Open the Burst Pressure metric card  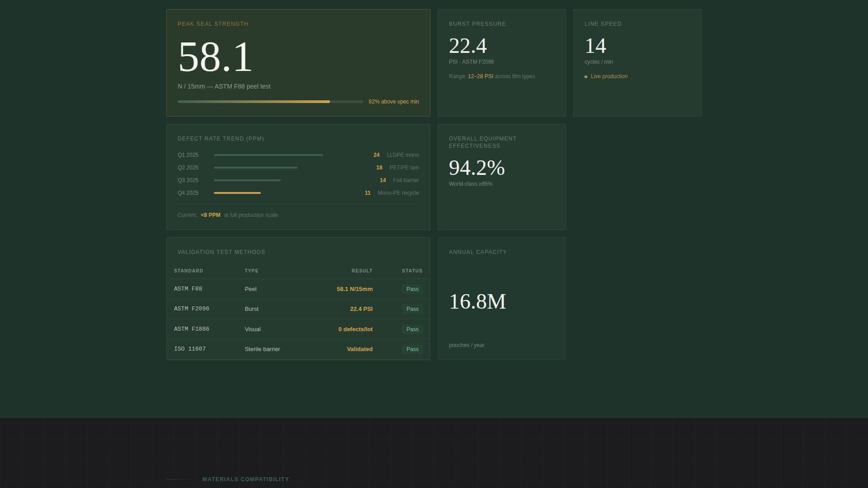click(x=501, y=62)
